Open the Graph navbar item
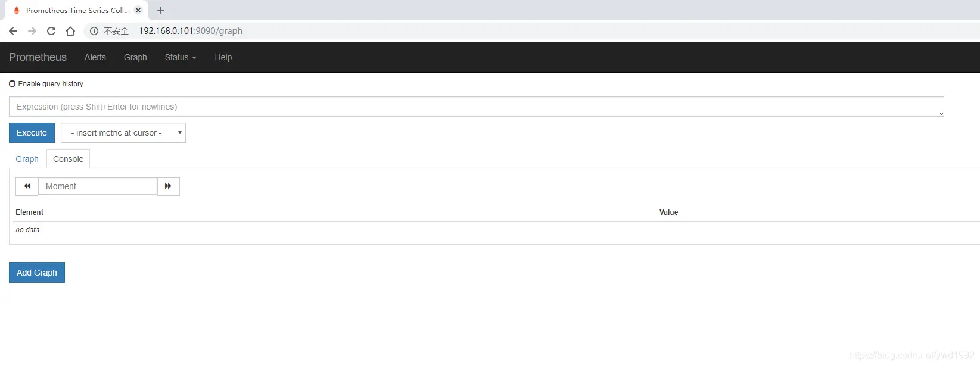Viewport: 980px width, 366px height. (x=135, y=57)
